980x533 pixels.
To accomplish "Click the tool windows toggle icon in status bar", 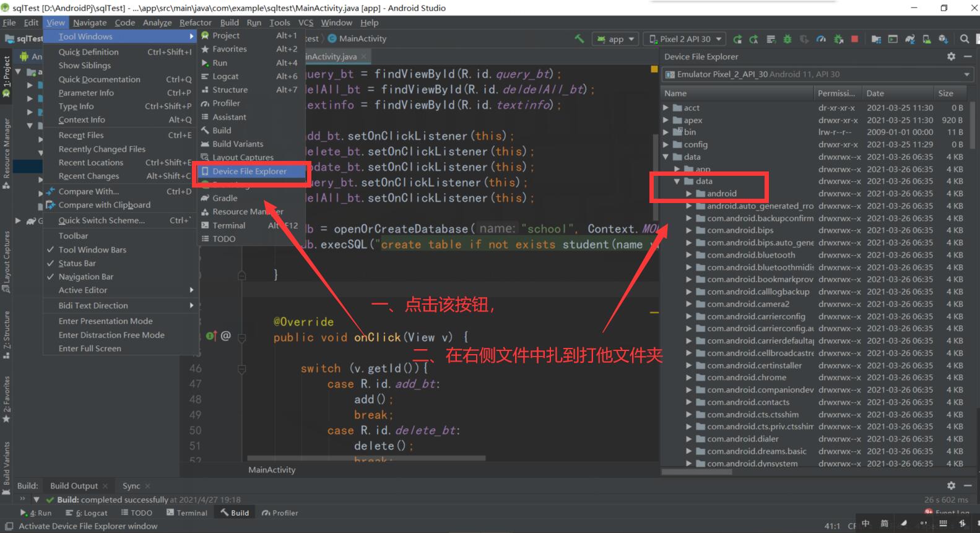I will pos(9,526).
